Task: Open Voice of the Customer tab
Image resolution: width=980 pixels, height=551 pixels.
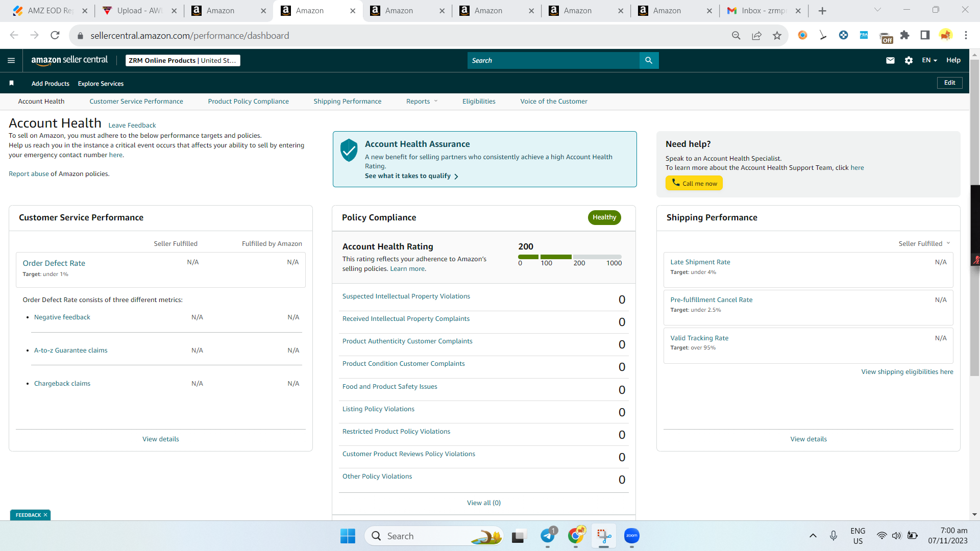Action: [554, 101]
